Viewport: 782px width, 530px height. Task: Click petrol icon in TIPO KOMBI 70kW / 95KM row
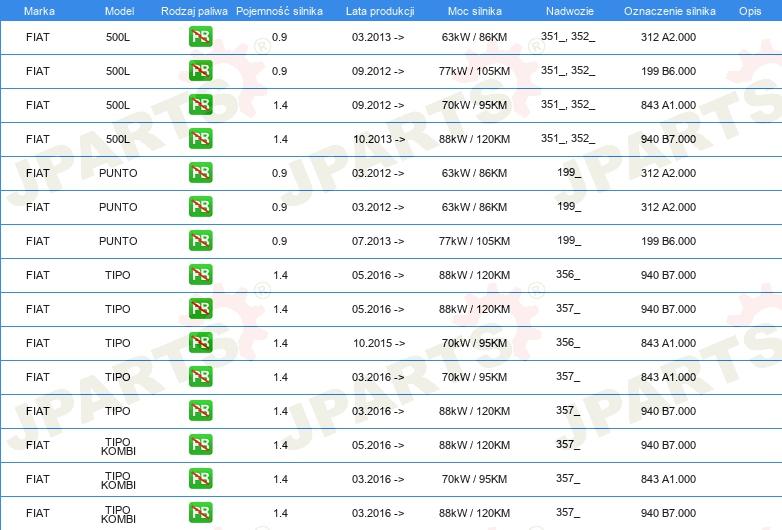pyautogui.click(x=200, y=479)
